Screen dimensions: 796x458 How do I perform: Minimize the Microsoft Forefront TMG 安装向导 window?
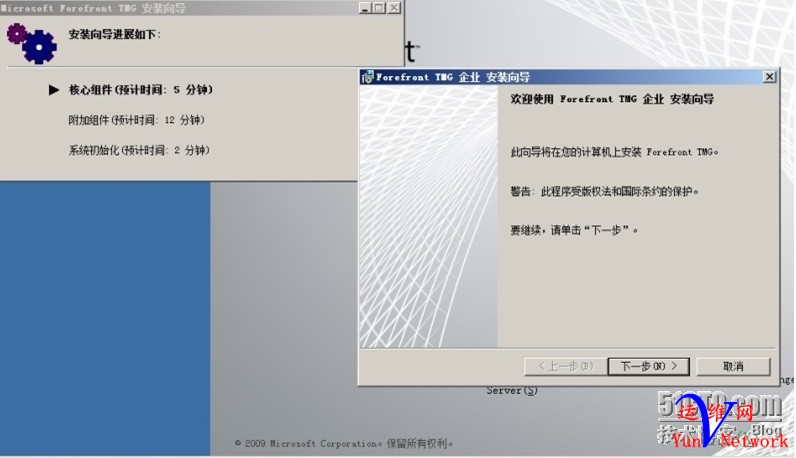(x=365, y=8)
